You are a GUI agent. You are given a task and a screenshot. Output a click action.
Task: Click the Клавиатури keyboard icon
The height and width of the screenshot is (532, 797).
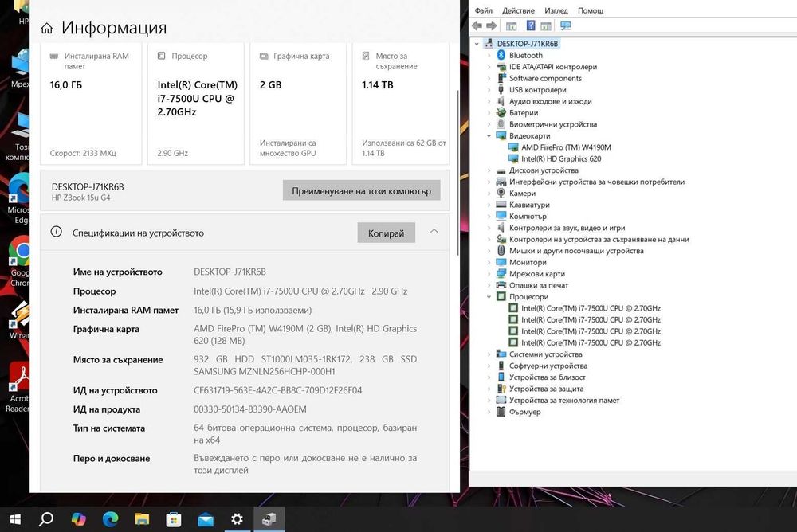click(501, 204)
